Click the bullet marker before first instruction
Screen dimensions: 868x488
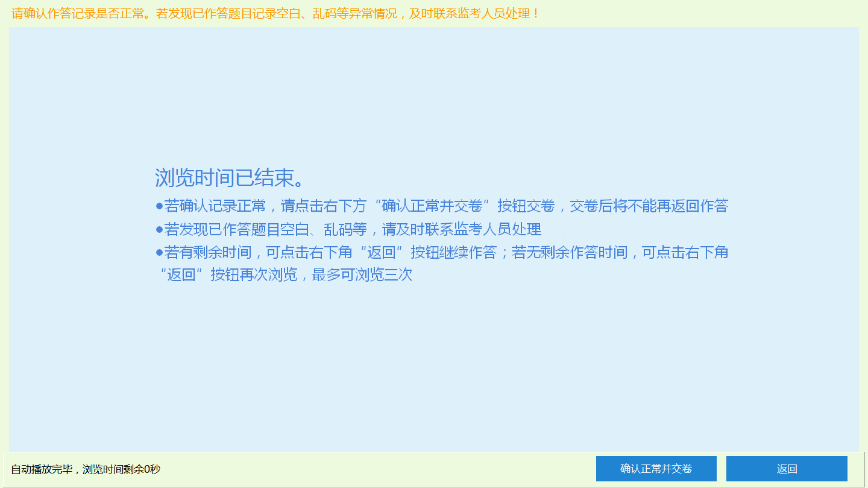tap(159, 206)
